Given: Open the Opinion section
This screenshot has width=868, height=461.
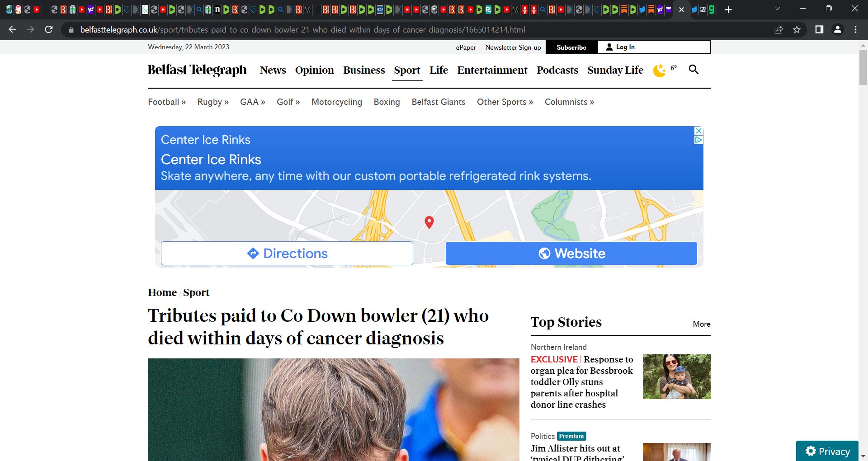Looking at the screenshot, I should point(315,70).
